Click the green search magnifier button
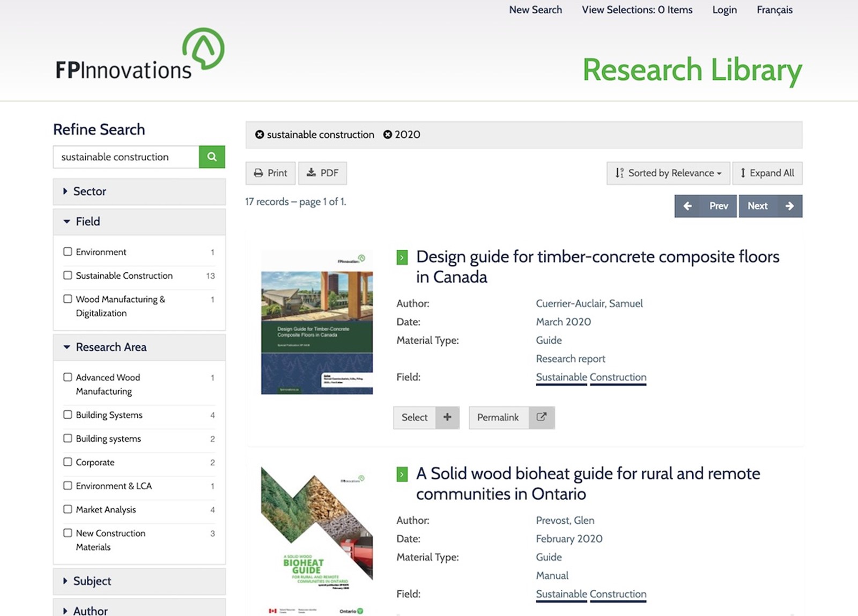This screenshot has height=616, width=858. 212,157
